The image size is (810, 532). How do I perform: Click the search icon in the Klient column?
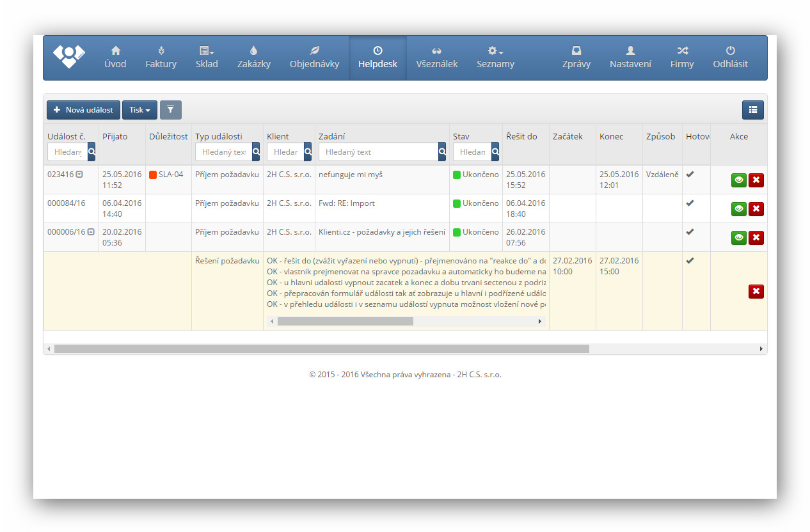pos(308,152)
